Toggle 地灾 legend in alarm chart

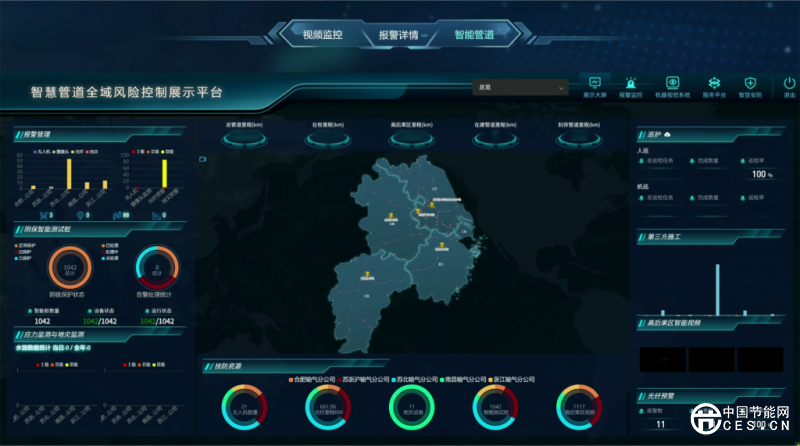(x=92, y=152)
